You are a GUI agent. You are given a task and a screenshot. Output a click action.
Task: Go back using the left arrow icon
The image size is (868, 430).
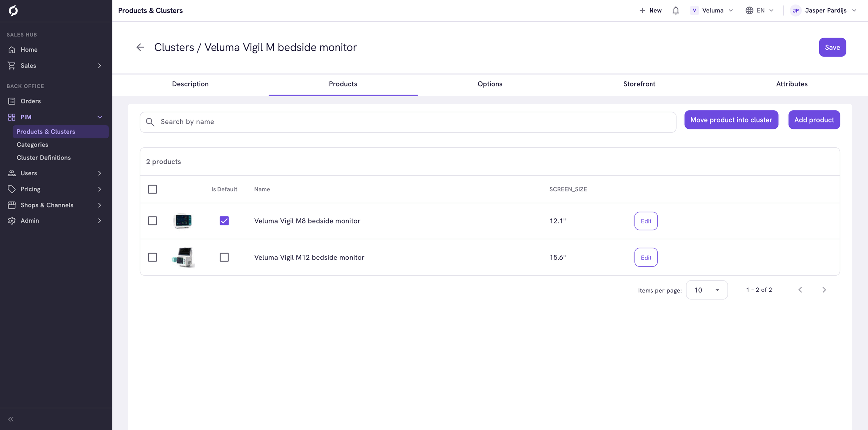click(x=140, y=47)
